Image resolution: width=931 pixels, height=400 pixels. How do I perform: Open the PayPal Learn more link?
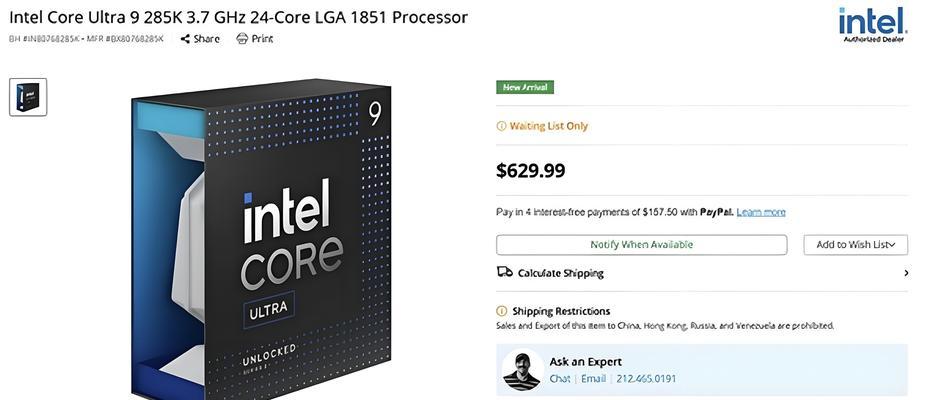(761, 212)
